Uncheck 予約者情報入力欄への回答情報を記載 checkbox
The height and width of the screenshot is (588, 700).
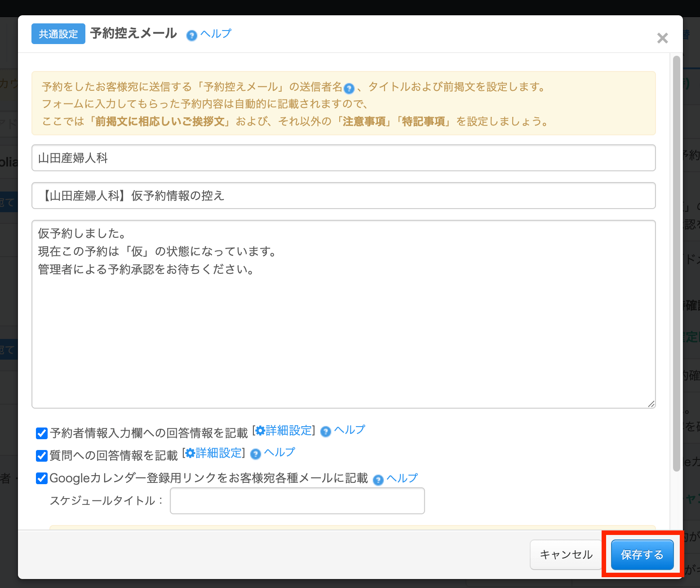tap(42, 433)
